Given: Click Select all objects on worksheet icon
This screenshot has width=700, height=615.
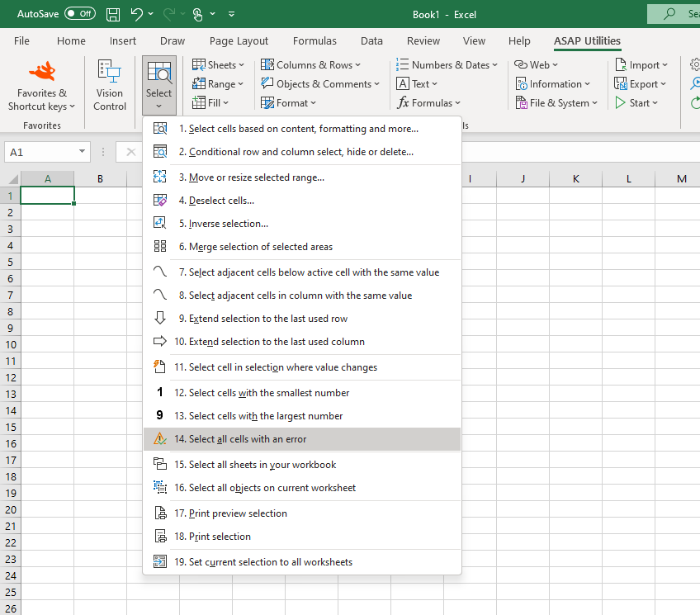Looking at the screenshot, I should (x=160, y=487).
